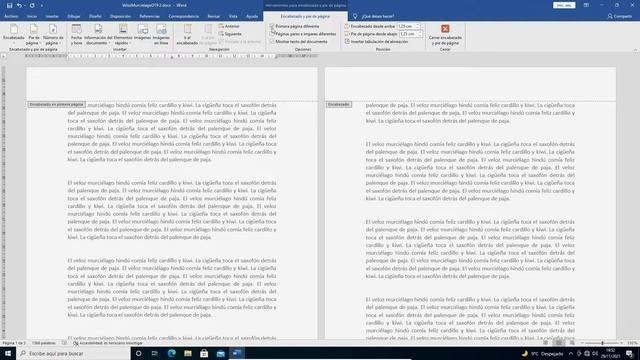Click the accessibility check status bar item
The height and width of the screenshot is (360, 640).
click(108, 343)
